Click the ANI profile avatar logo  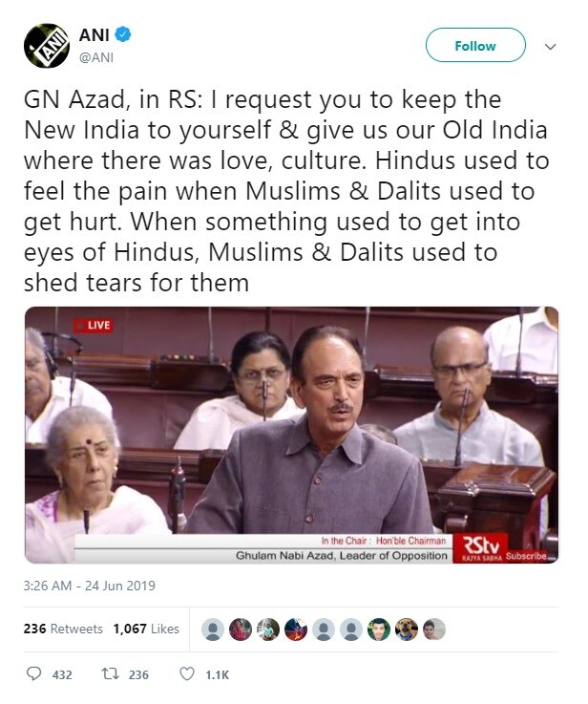tap(46, 45)
